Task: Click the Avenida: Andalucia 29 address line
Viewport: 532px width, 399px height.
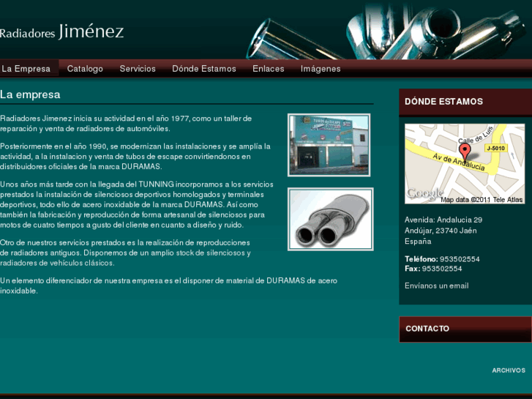Action: point(443,220)
